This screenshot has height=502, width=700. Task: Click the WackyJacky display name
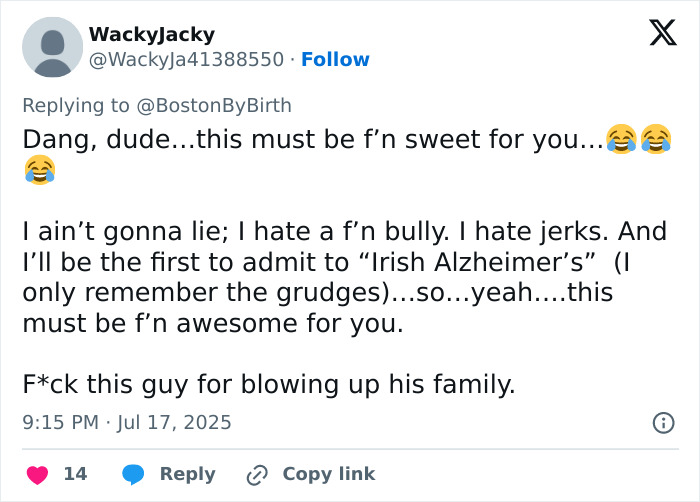(151, 34)
